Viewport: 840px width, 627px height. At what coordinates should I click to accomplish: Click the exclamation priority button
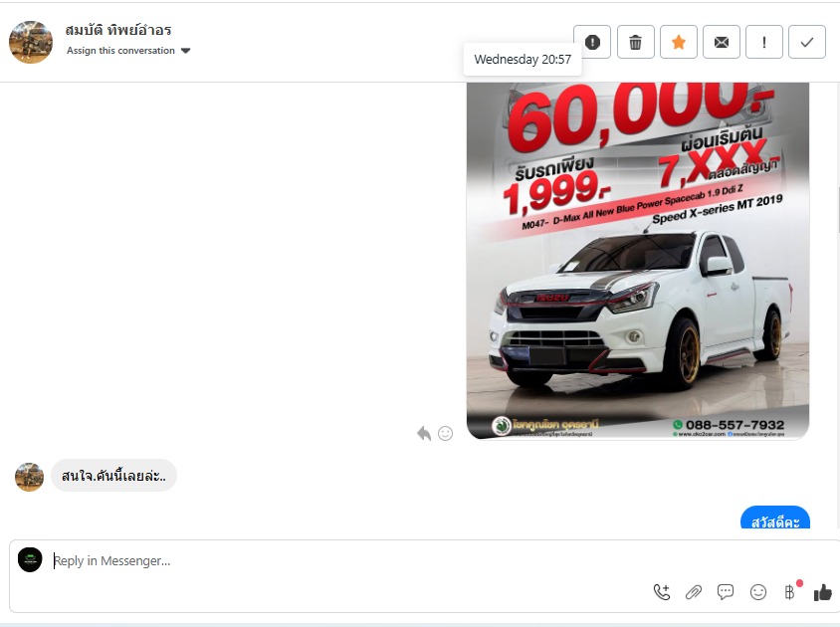(x=764, y=42)
